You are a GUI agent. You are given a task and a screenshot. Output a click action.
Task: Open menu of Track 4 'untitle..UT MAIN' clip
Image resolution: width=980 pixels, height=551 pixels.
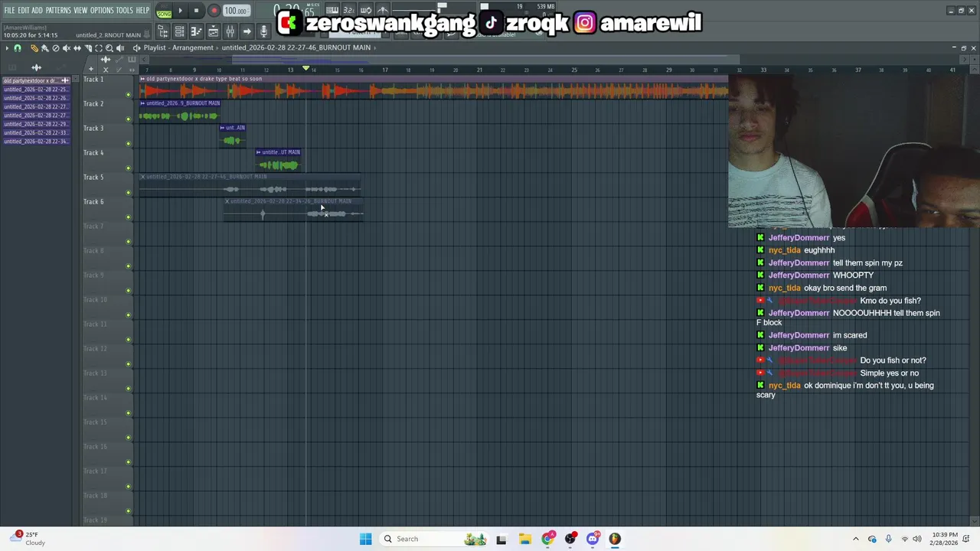(259, 152)
